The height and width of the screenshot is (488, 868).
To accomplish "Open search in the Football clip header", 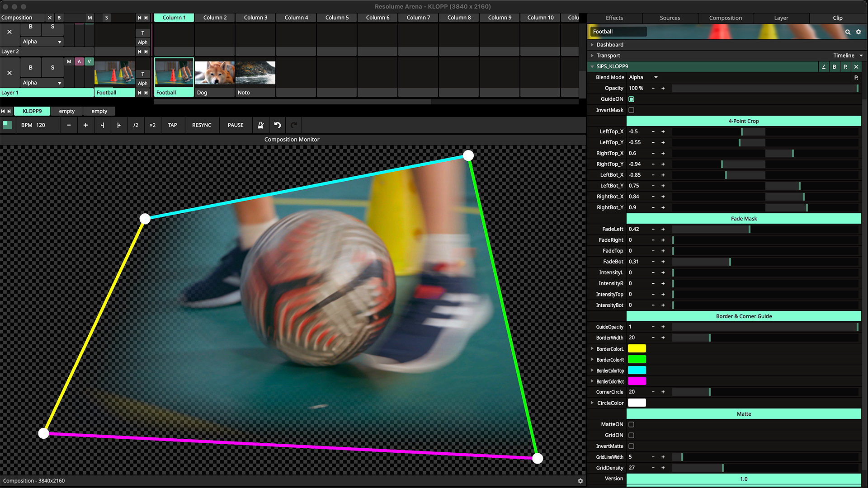I will pos(848,32).
